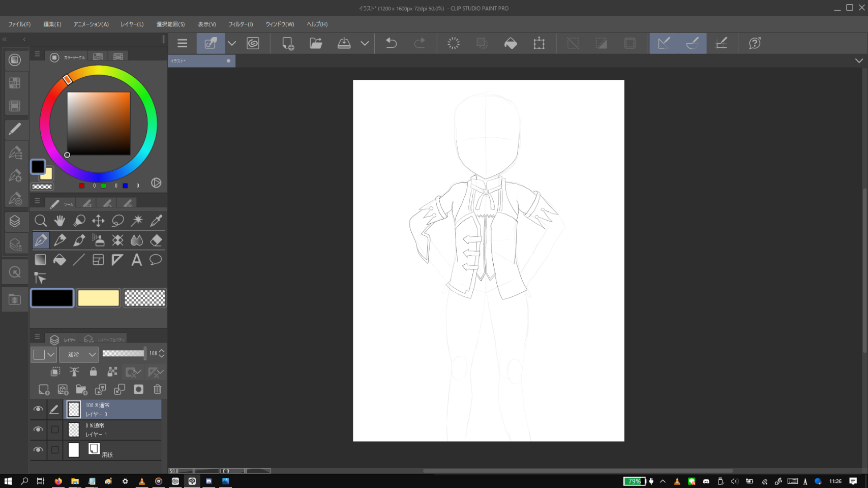
Task: Open the 通常 blend mode dropdown
Action: point(79,354)
